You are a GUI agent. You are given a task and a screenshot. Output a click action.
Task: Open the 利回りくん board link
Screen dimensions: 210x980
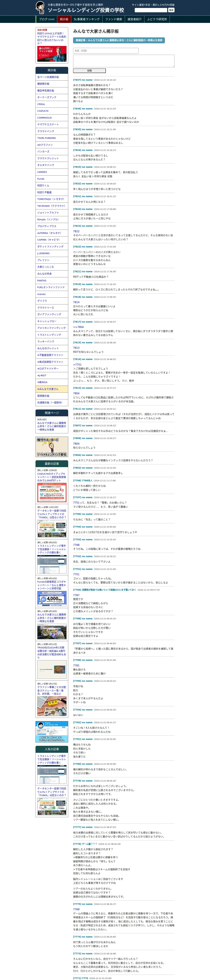(x=52, y=186)
